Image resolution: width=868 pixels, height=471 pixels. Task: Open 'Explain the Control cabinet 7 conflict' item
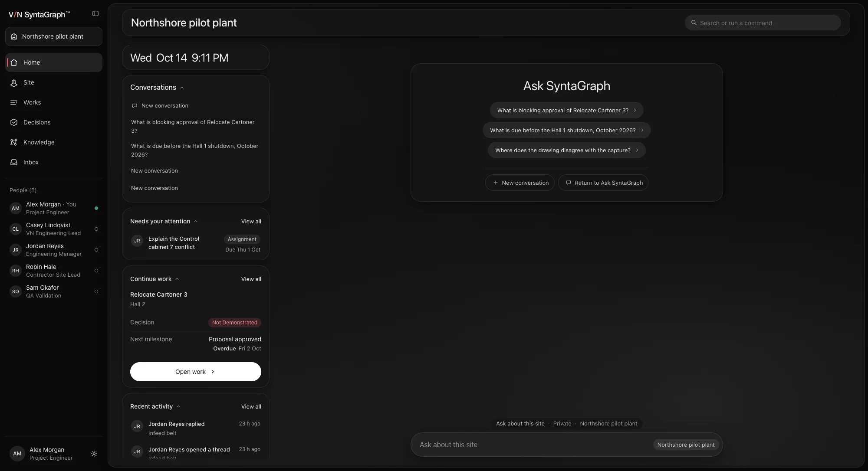coord(196,243)
